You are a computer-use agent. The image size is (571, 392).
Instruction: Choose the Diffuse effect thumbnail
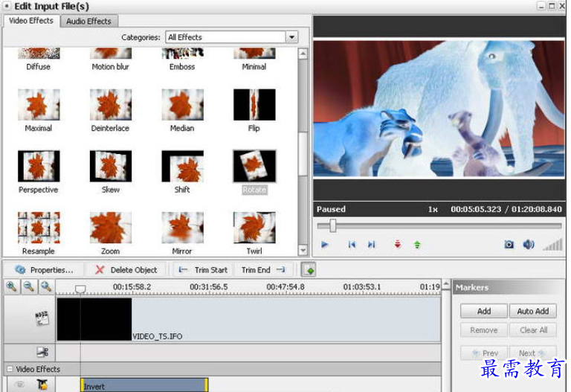(x=39, y=54)
